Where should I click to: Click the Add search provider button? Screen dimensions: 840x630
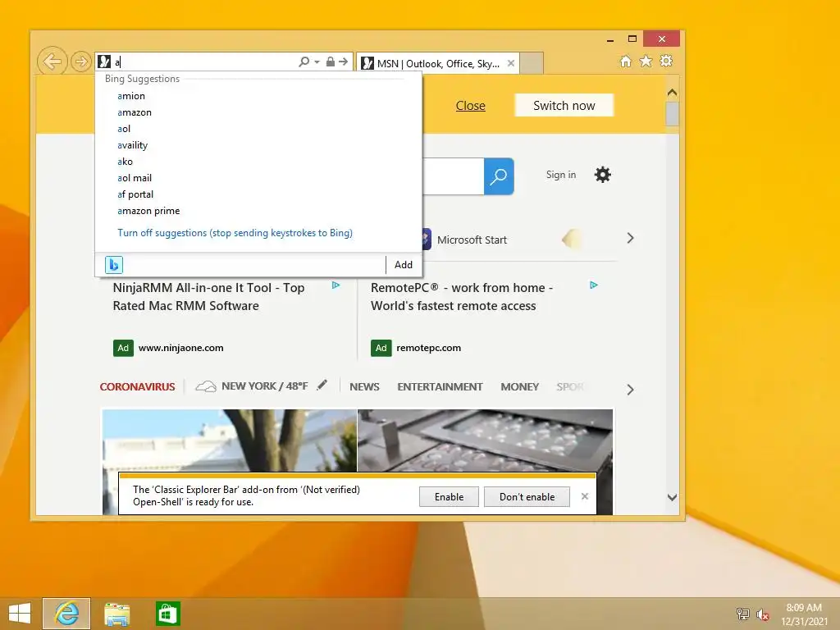click(x=404, y=265)
